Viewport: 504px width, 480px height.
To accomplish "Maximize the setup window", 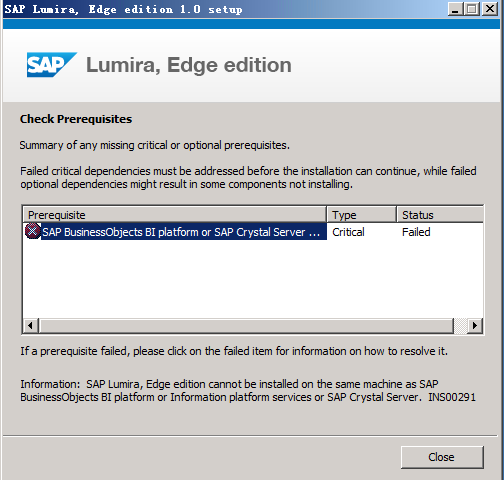I will [472, 9].
